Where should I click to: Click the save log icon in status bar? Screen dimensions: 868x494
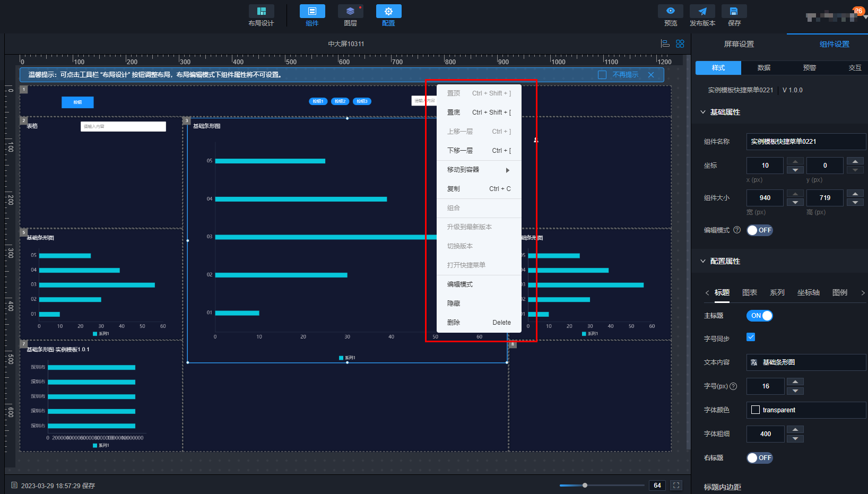[x=14, y=486]
